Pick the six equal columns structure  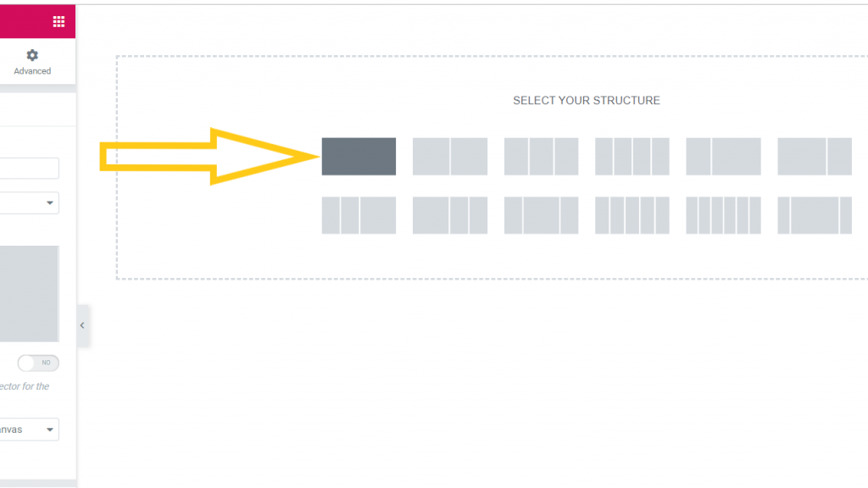[723, 215]
